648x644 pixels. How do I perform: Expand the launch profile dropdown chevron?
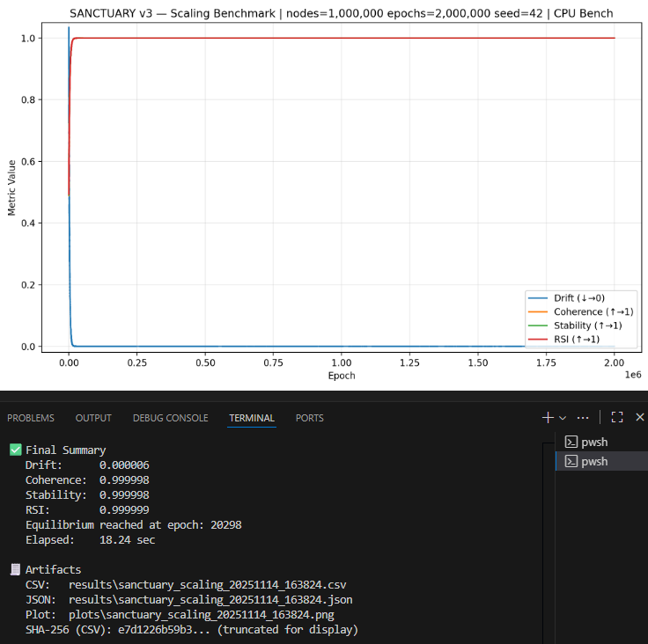[x=563, y=418]
